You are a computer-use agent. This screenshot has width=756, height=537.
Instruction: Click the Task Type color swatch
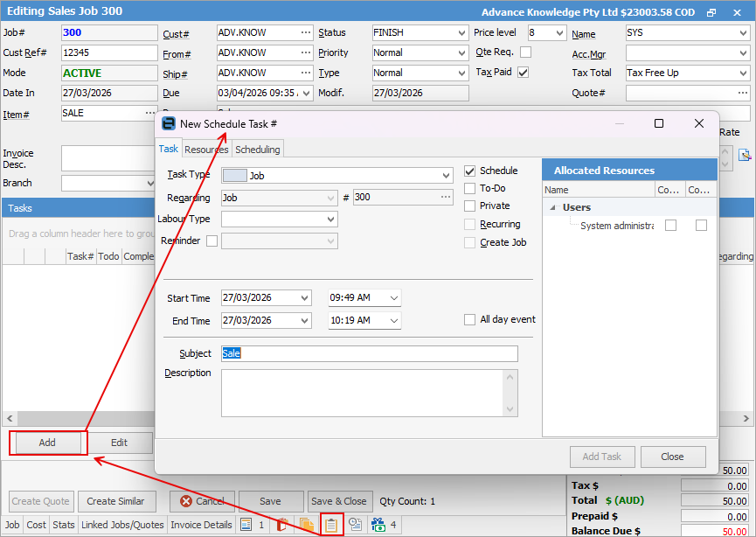(x=235, y=176)
